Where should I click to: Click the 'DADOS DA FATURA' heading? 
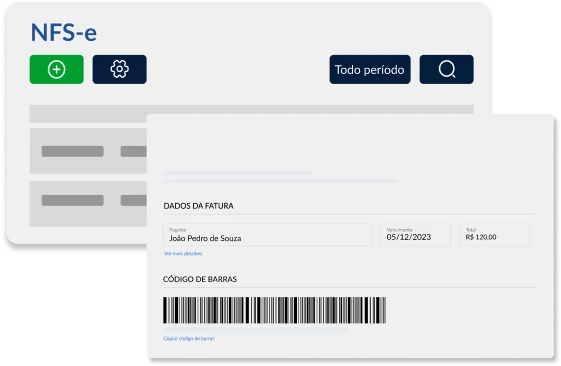click(x=198, y=206)
